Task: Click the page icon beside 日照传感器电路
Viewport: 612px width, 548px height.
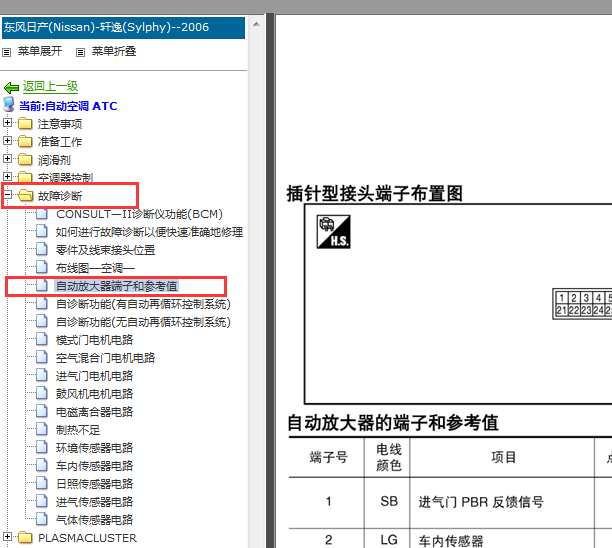Action: (41, 483)
